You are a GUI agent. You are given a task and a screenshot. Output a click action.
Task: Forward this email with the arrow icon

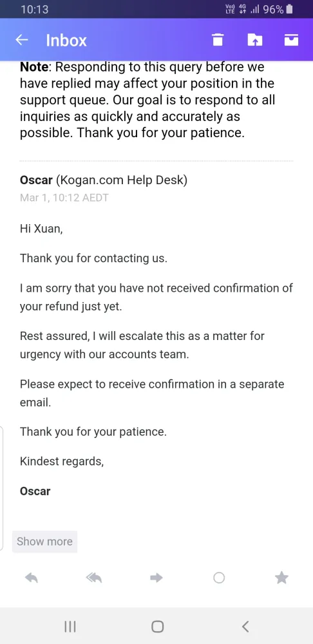pos(156,578)
